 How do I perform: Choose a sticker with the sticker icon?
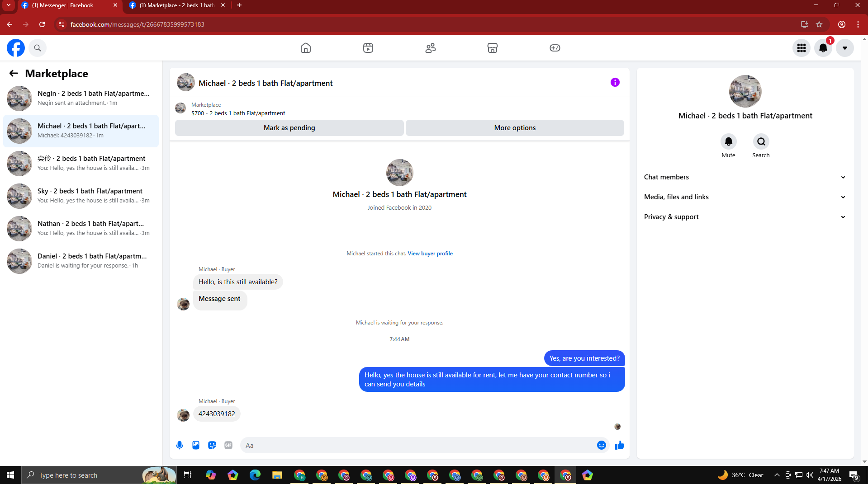(x=212, y=445)
